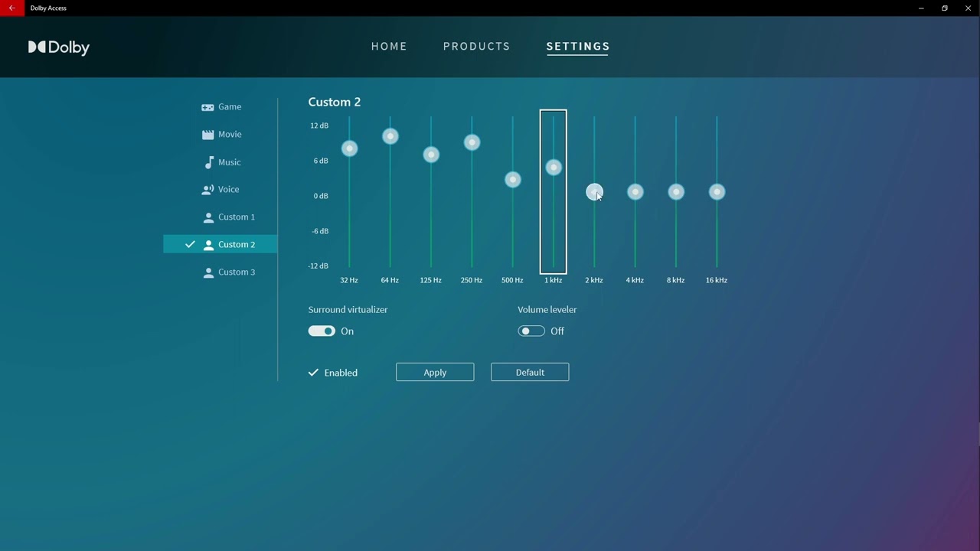This screenshot has height=551, width=980.
Task: Click the Music note icon
Action: coord(209,162)
